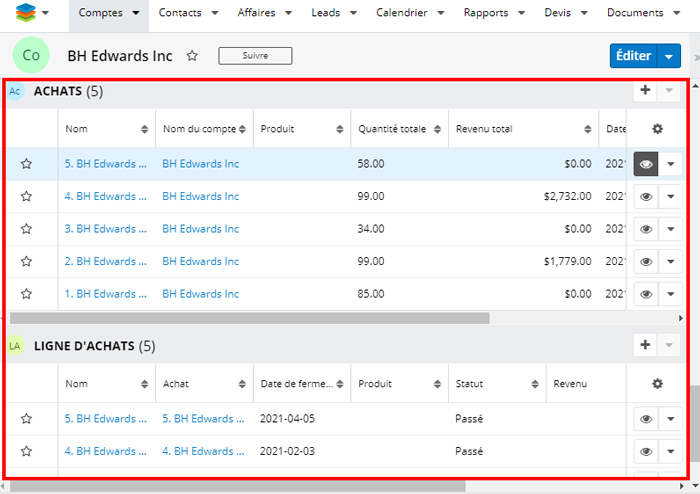
Task: Open actions dropdown for Achats row 34.00
Action: coord(671,229)
